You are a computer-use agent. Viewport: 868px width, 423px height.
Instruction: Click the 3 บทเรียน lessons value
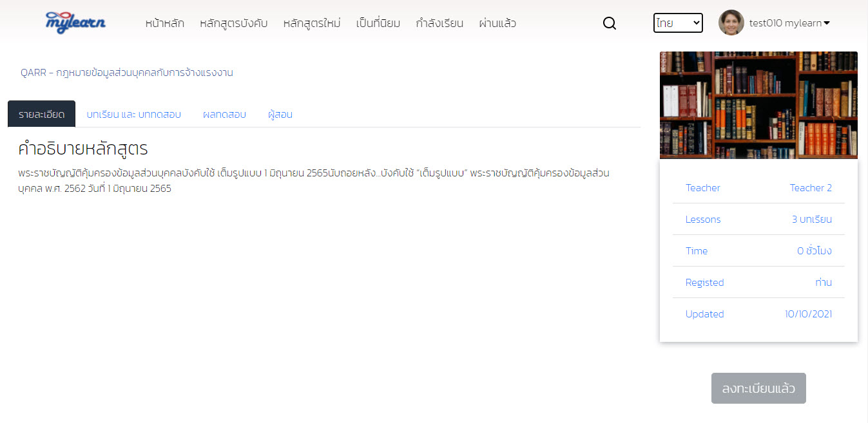coord(812,220)
